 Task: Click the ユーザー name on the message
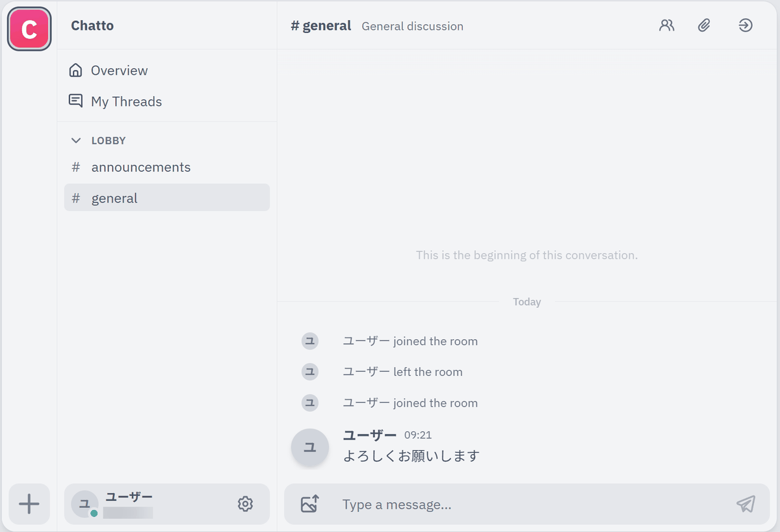(x=370, y=435)
